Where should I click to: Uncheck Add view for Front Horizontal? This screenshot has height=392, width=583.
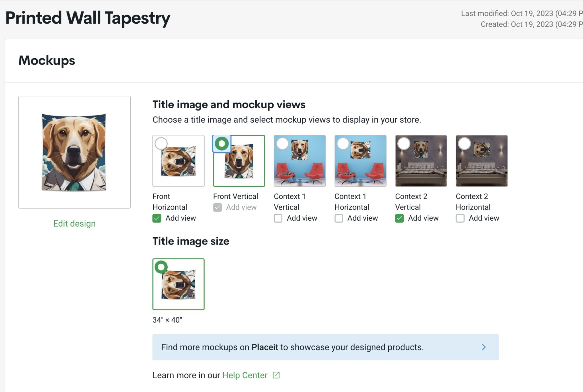click(157, 218)
